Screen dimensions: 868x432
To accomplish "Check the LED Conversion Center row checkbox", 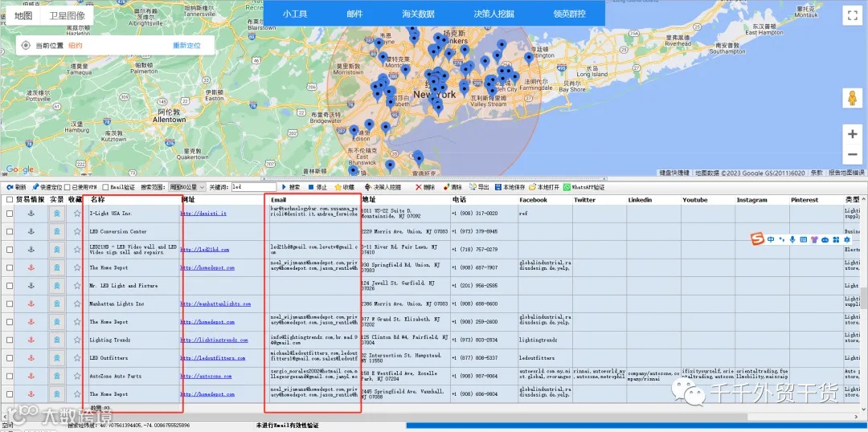I will point(10,231).
